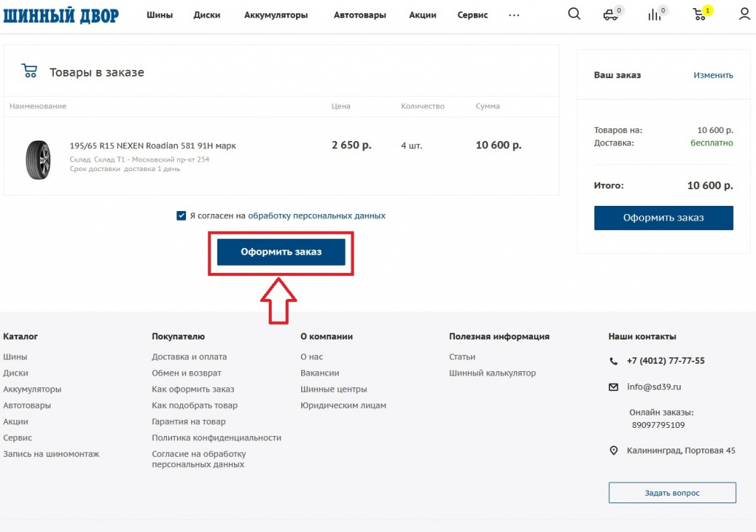
Task: Click the NEXEN tire thumbnail image
Action: (x=38, y=159)
